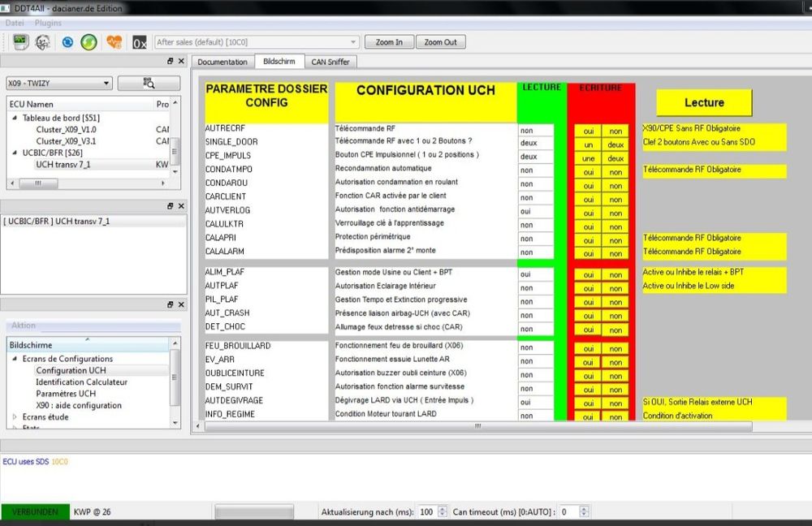Set ALIM_PLAF to non
The width and height of the screenshot is (812, 526).
(615, 275)
